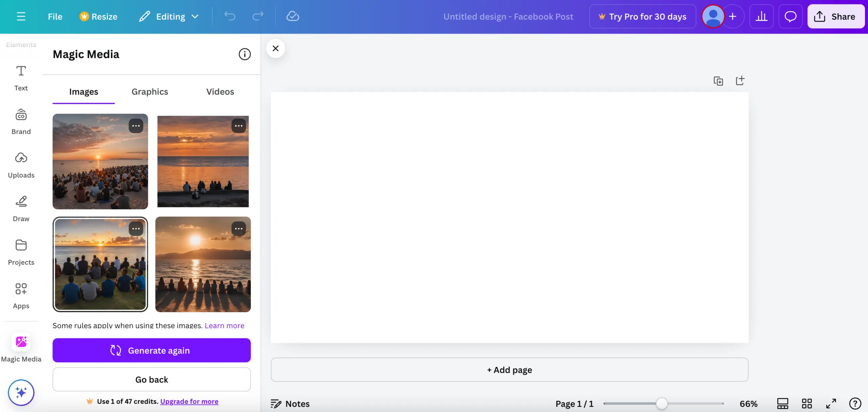Switch to the Graphics tab

[x=150, y=92]
